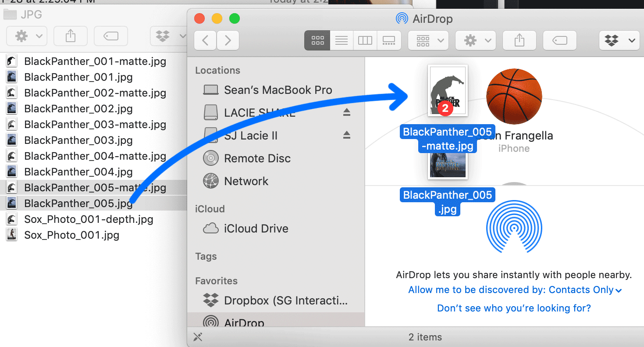The image size is (644, 347).
Task: Open 'Allow me to be discovered by' dropdown
Action: click(515, 290)
